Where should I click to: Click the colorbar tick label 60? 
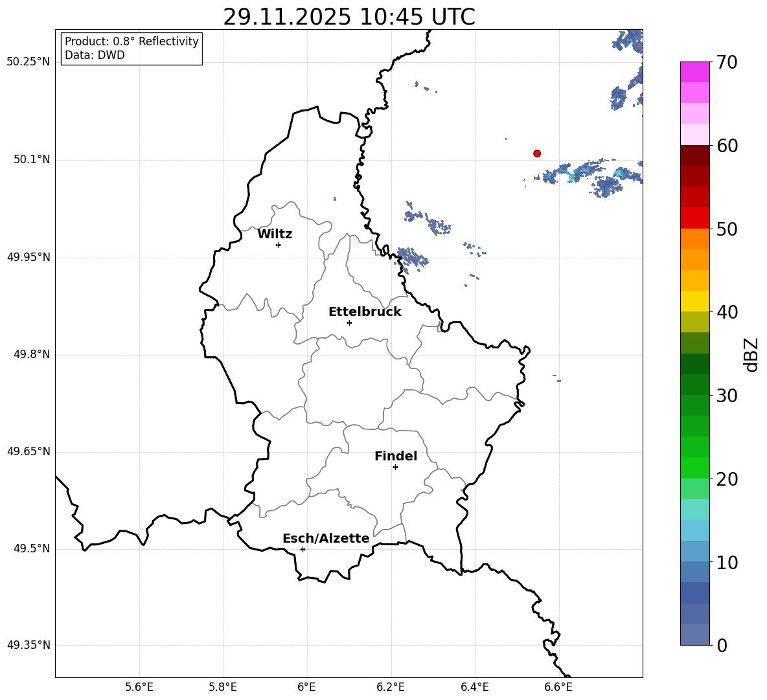[x=727, y=146]
